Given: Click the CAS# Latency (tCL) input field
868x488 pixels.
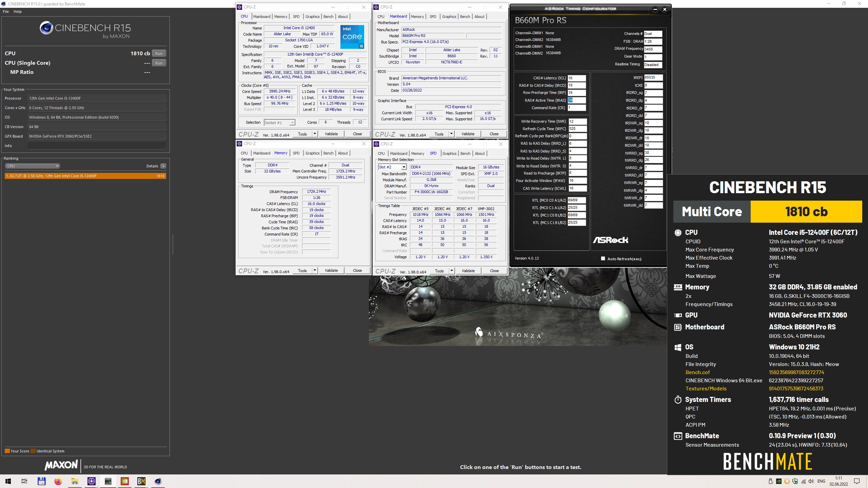Looking at the screenshot, I should point(577,78).
